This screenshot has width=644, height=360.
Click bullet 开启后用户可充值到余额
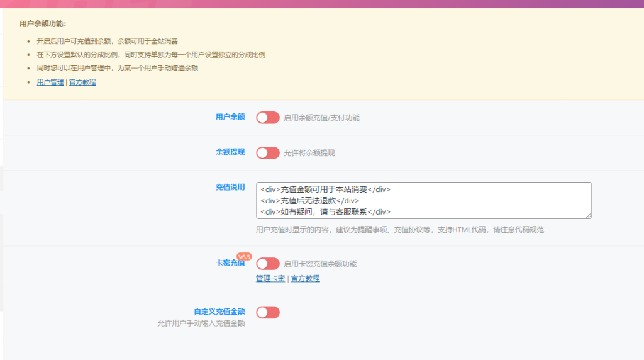pyautogui.click(x=107, y=41)
